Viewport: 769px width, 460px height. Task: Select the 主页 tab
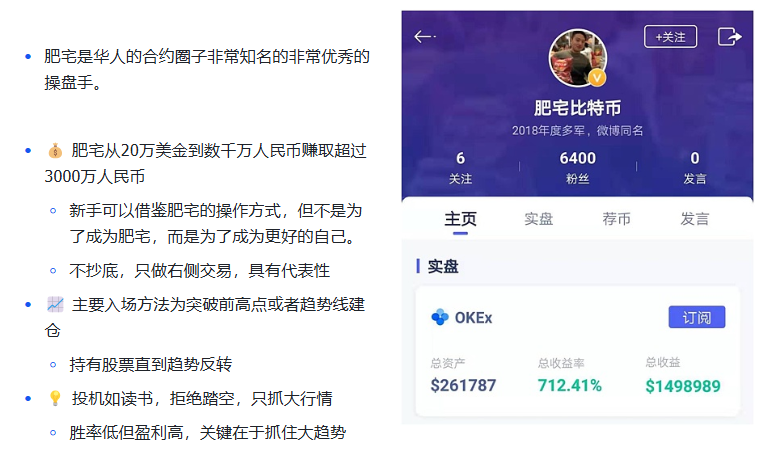(460, 219)
